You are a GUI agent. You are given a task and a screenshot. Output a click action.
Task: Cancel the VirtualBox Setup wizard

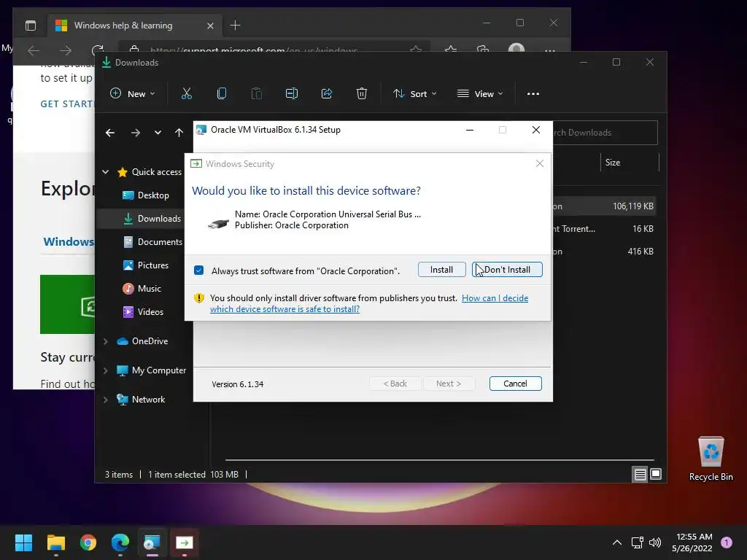tap(515, 384)
